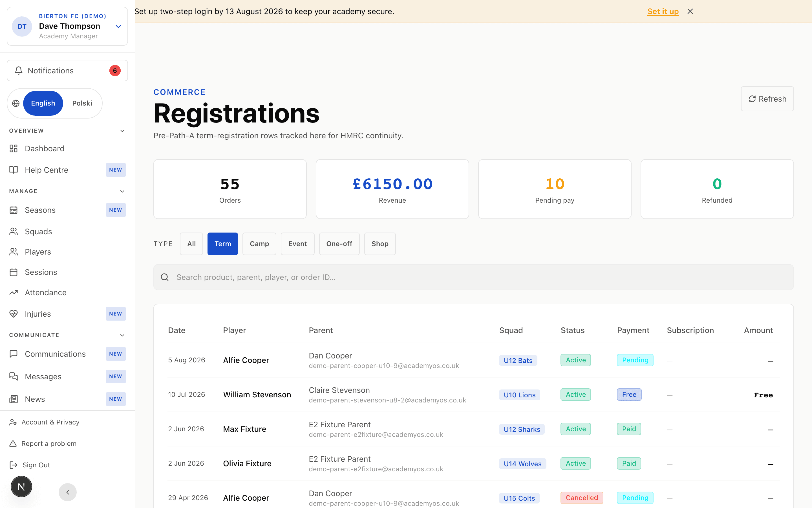This screenshot has width=812, height=508.
Task: Click the Revenue £6150.00 card
Action: [x=392, y=189]
